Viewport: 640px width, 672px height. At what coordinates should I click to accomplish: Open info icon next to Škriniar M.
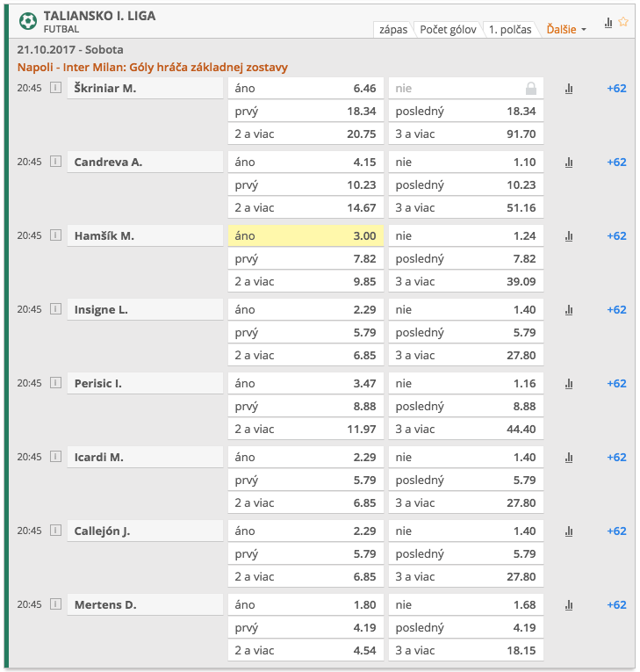pos(56,88)
